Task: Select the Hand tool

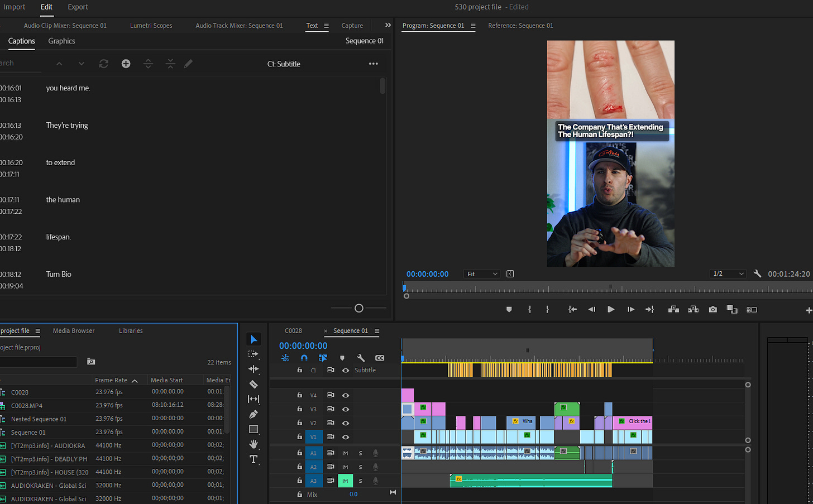Action: point(254,444)
